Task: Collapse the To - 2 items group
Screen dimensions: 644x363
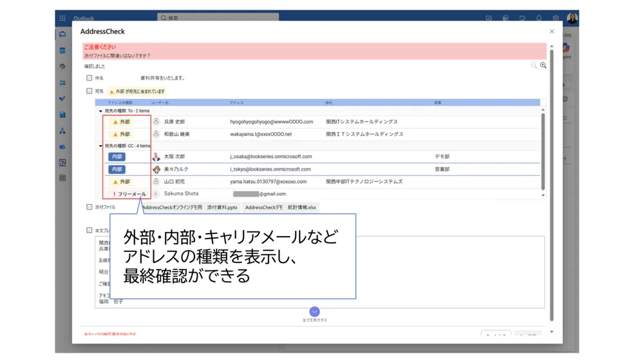Action: pyautogui.click(x=100, y=111)
